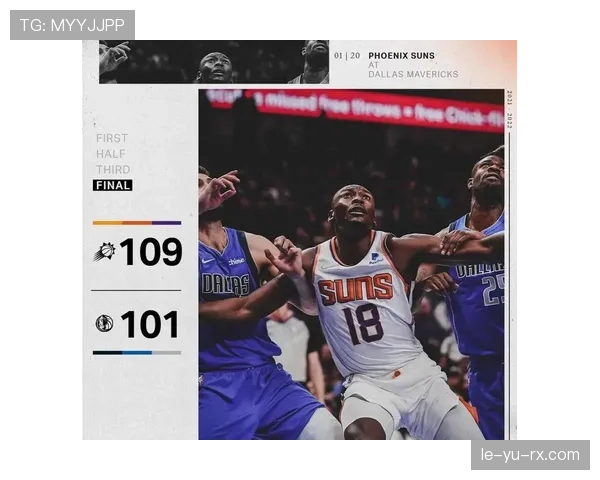
Task: Click the date 01 | 20
Action: tap(347, 56)
